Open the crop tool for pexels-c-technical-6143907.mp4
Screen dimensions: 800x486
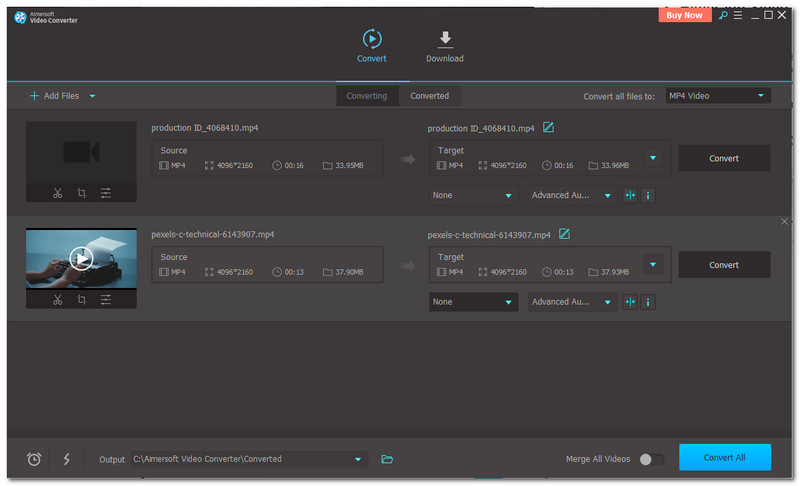82,300
